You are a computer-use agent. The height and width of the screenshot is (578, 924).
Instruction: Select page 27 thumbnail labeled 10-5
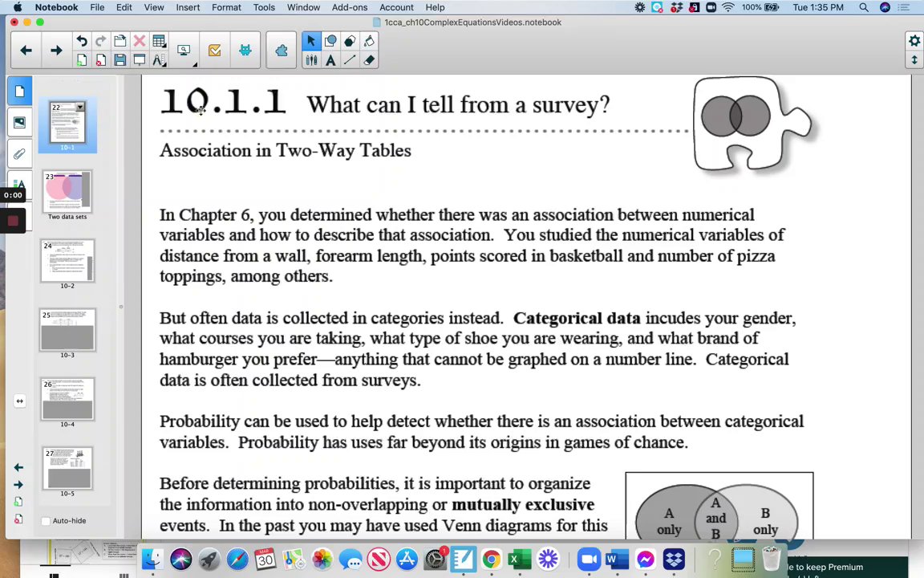point(67,468)
